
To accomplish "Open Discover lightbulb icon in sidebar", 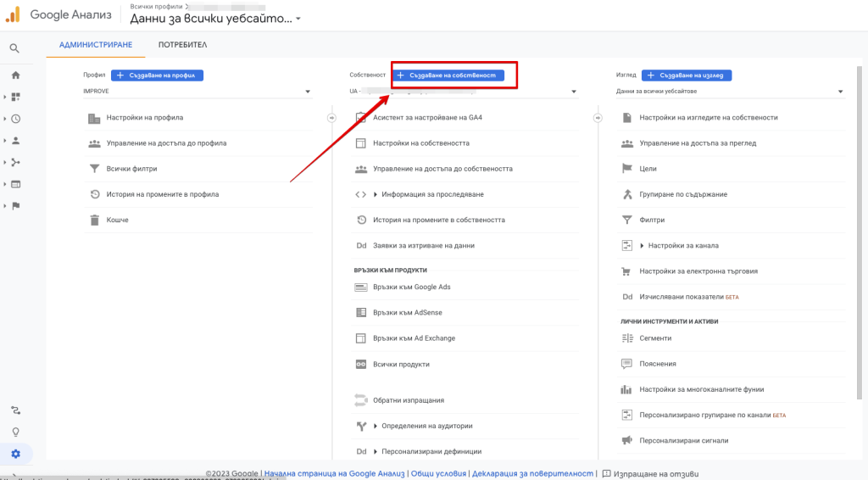I will click(x=15, y=432).
